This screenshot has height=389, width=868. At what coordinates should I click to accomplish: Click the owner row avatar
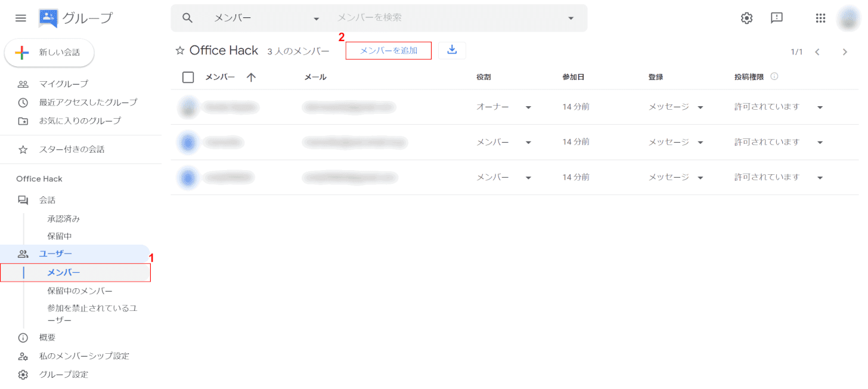(188, 107)
